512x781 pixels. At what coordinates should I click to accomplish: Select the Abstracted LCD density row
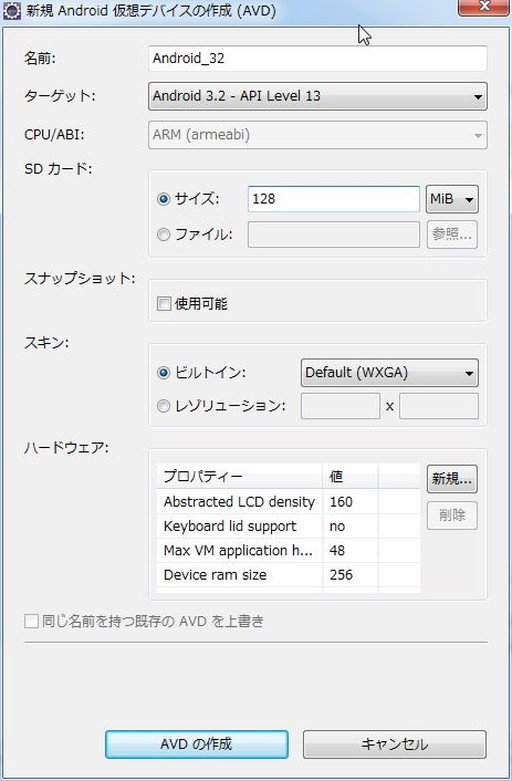288,502
